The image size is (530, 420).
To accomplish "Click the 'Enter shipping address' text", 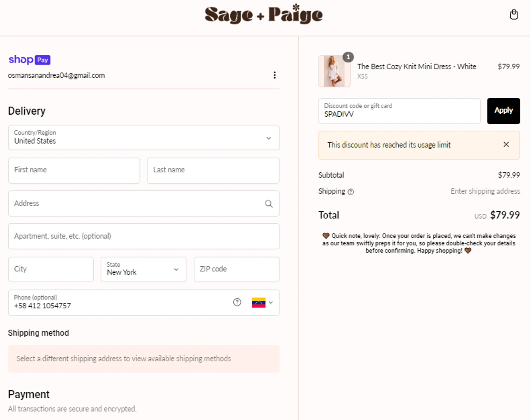I will [x=485, y=191].
